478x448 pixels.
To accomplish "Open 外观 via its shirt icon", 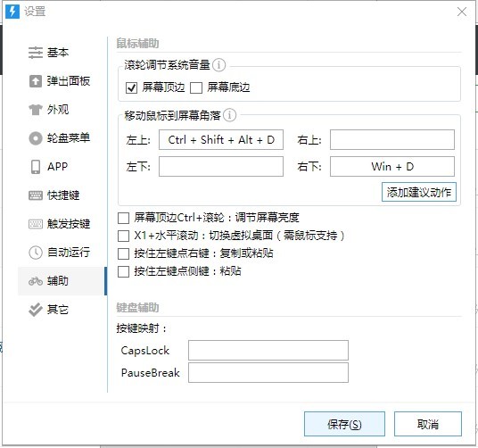I will point(36,110).
